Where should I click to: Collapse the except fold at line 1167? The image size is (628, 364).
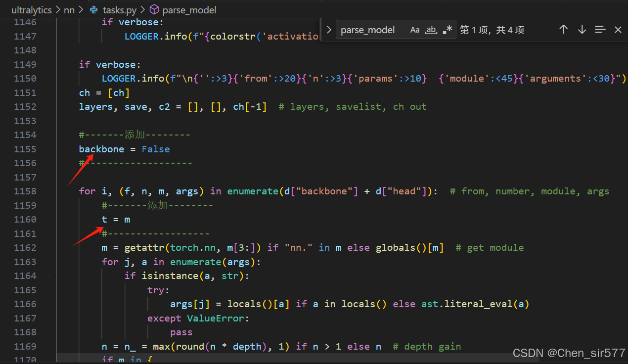click(x=47, y=318)
